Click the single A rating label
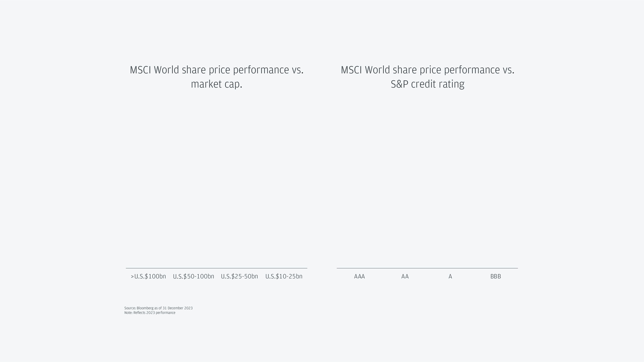Screen dimensions: 644x362 450,276
